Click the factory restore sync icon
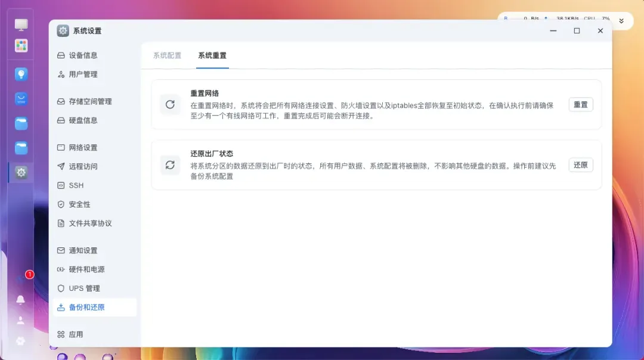This screenshot has height=360, width=644. pyautogui.click(x=170, y=165)
